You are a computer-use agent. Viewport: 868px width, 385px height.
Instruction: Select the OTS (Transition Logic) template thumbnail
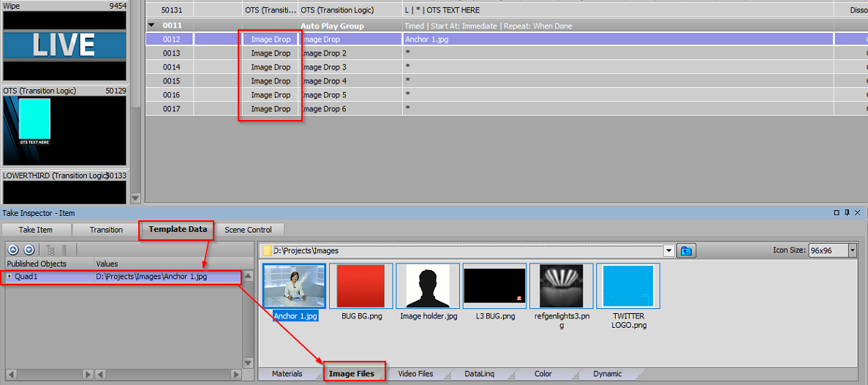pos(64,130)
